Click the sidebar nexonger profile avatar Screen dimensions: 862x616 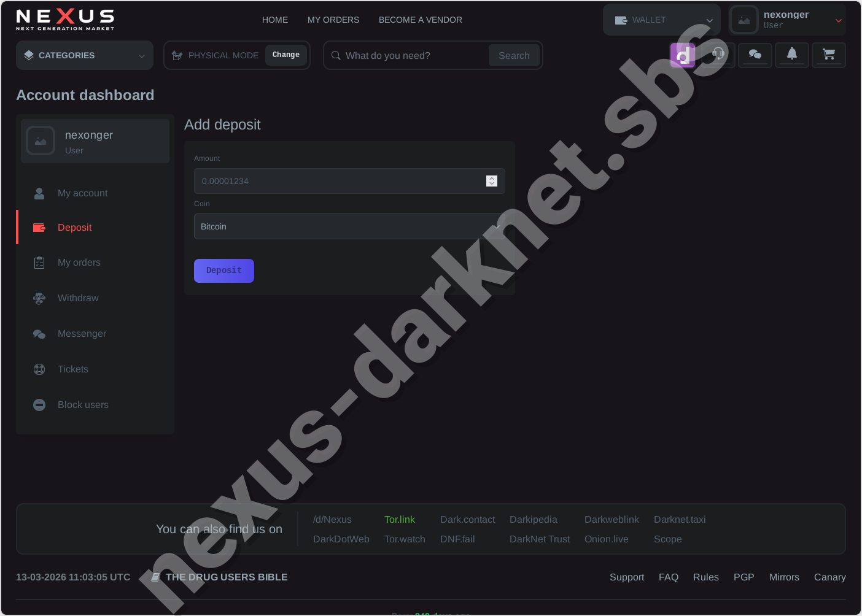click(x=41, y=141)
